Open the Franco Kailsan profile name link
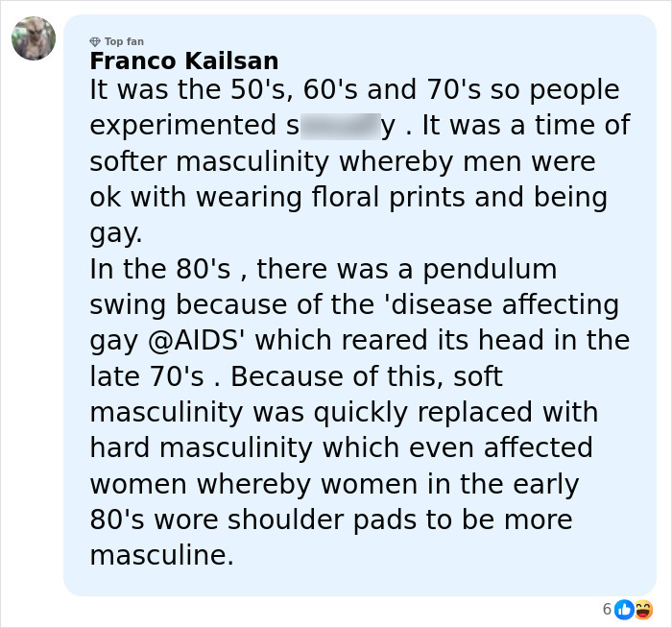Viewport: 672px width, 628px height. tap(183, 61)
